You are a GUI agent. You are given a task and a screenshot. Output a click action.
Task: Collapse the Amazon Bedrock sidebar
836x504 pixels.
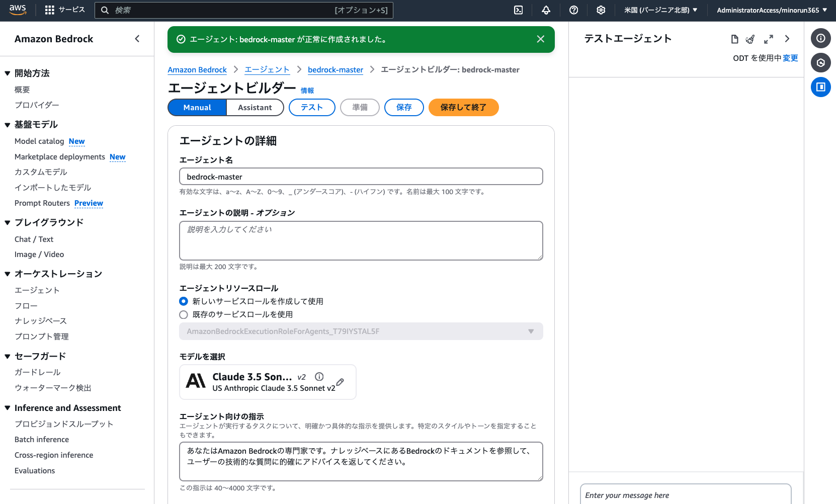coord(137,39)
